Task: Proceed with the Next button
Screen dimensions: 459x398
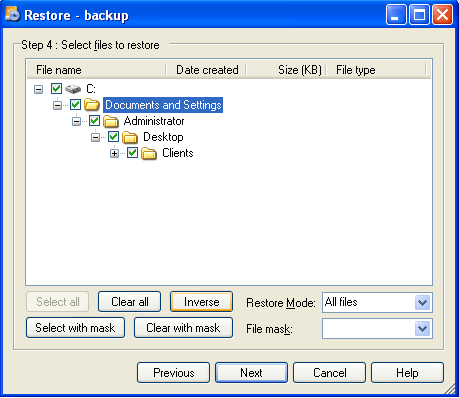Action: tap(251, 373)
